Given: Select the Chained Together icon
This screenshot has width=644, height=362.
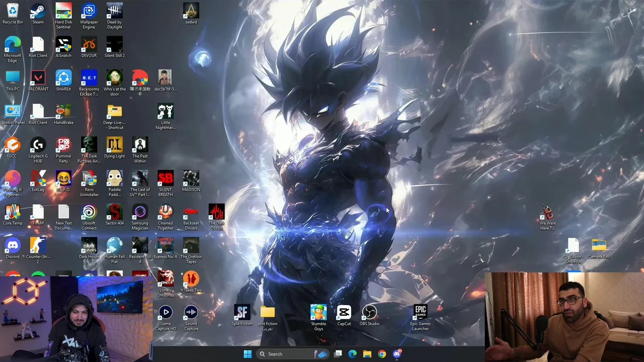Looking at the screenshot, I should pyautogui.click(x=166, y=218).
